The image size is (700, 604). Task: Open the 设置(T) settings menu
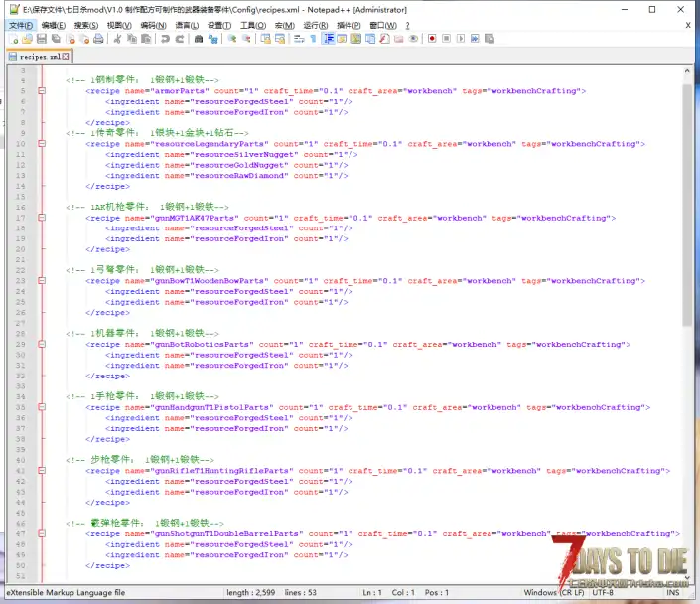pos(219,26)
